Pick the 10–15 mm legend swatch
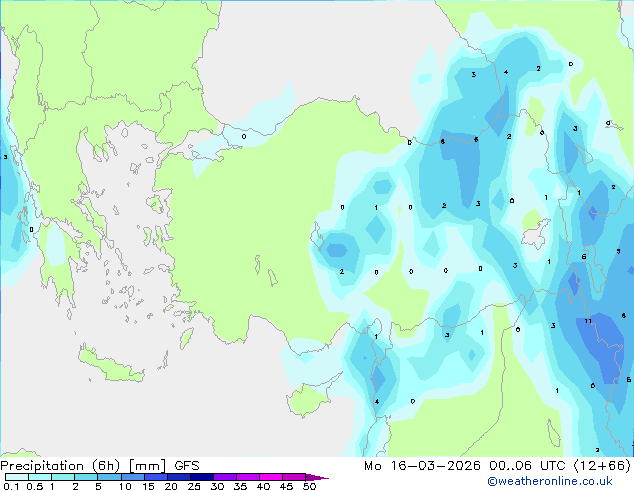This screenshot has width=634, height=490. (132, 477)
